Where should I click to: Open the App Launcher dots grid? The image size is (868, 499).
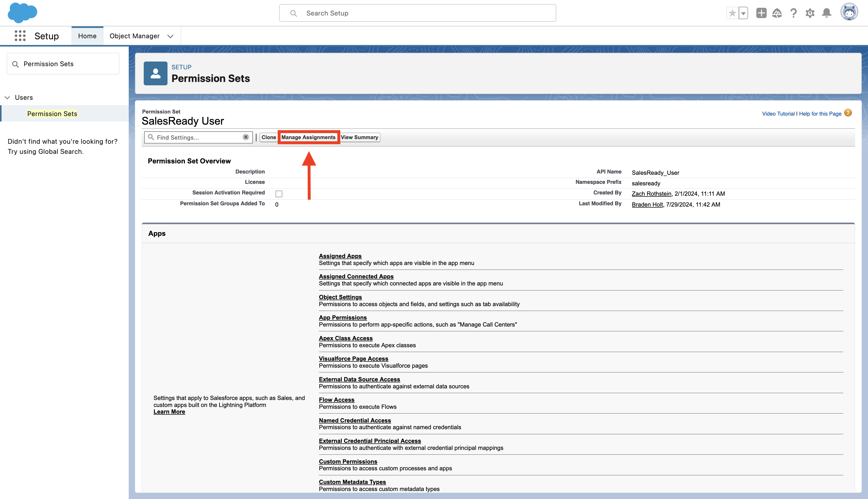[x=20, y=36]
